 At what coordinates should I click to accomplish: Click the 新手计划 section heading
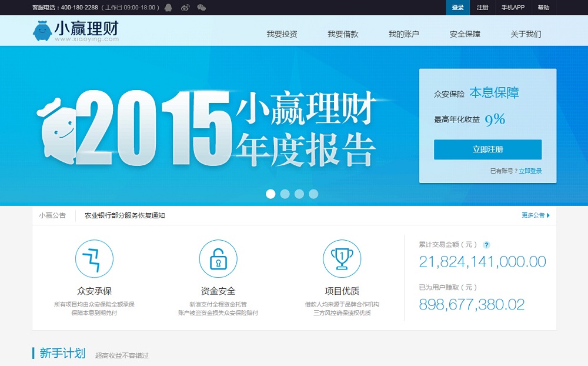[x=63, y=353]
